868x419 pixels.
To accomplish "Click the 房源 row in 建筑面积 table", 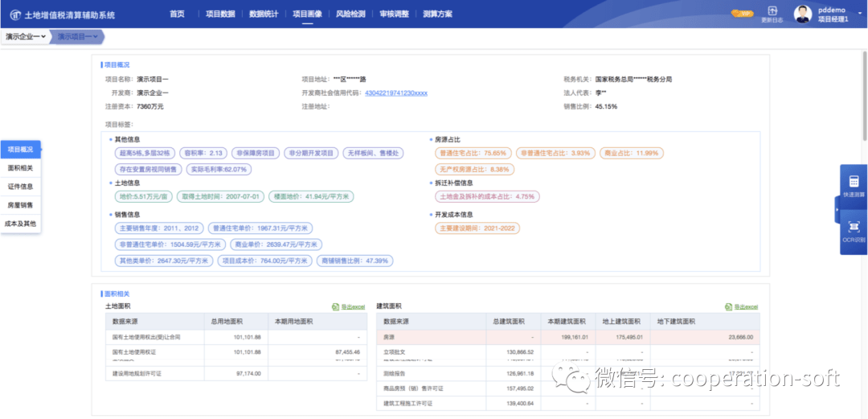I will [x=568, y=337].
